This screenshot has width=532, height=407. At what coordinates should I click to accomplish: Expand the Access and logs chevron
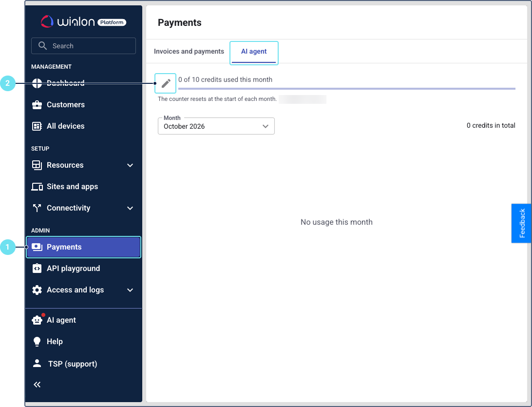click(x=130, y=290)
